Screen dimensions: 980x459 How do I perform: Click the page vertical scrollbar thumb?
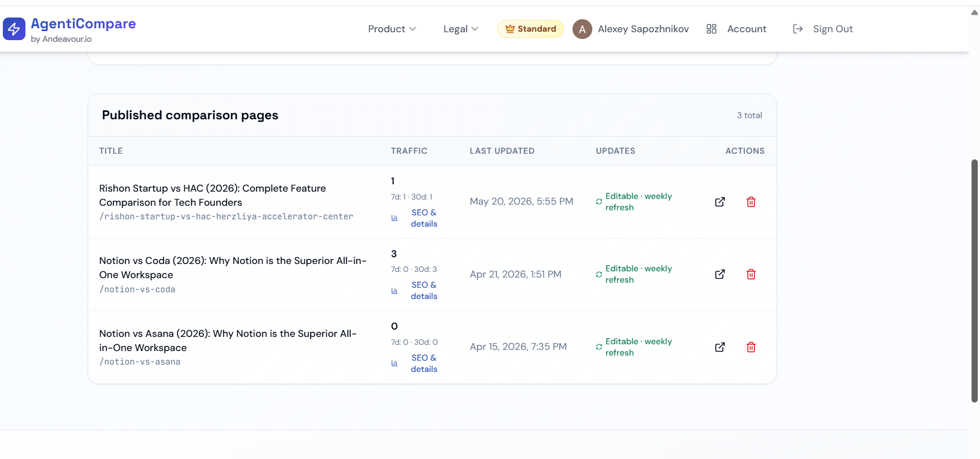[974, 281]
